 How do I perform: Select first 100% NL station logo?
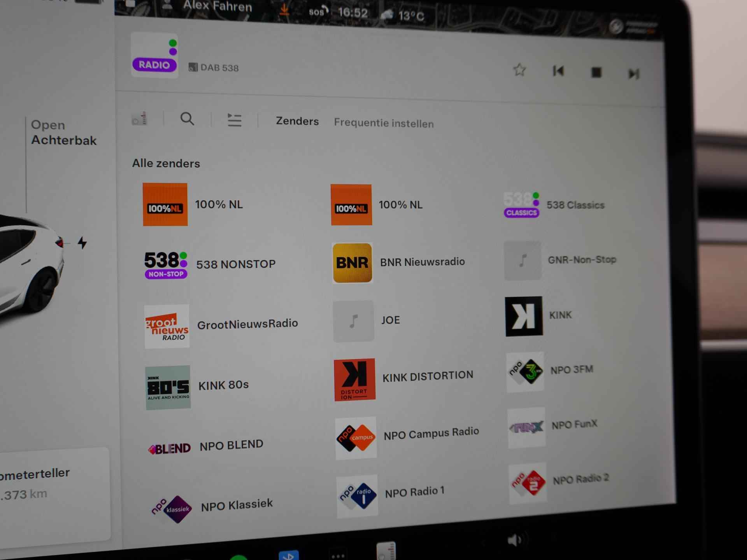coord(165,204)
